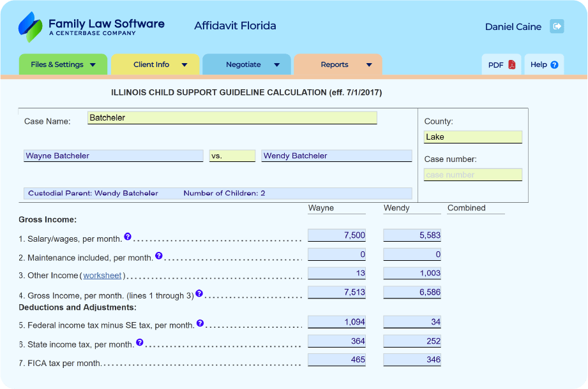Viewport: 588px width, 389px height.
Task: Click help icon next to Gross Income line
Action: (199, 293)
